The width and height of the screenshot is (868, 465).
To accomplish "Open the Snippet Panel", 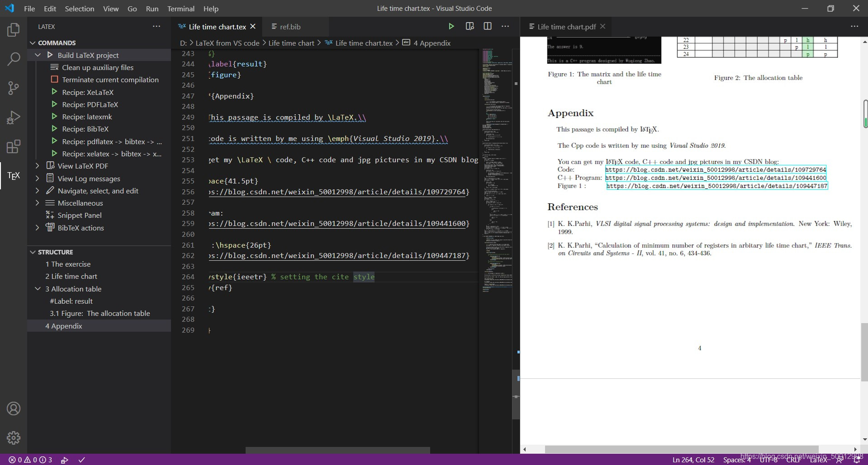I will click(x=79, y=215).
